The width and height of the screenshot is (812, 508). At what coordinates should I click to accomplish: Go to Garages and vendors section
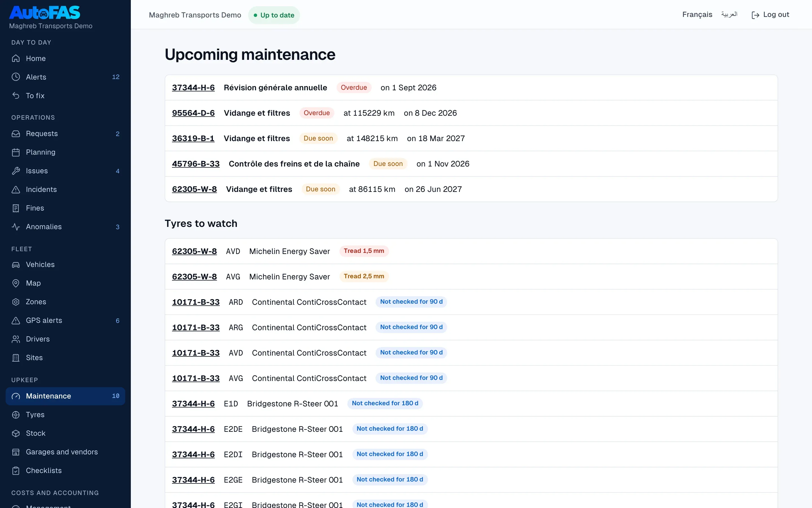[65, 452]
